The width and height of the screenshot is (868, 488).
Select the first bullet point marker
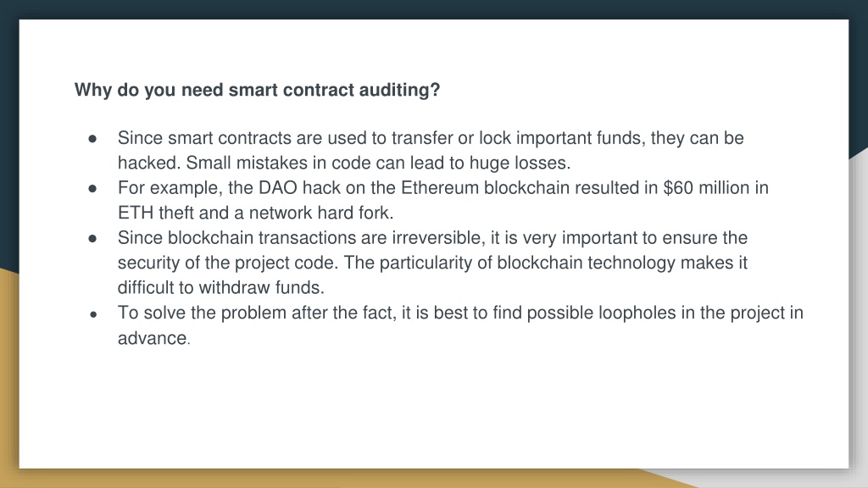[92, 139]
